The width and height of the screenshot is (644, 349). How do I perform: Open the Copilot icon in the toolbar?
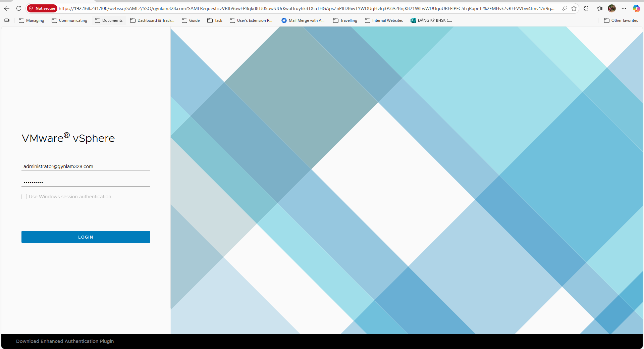click(636, 8)
